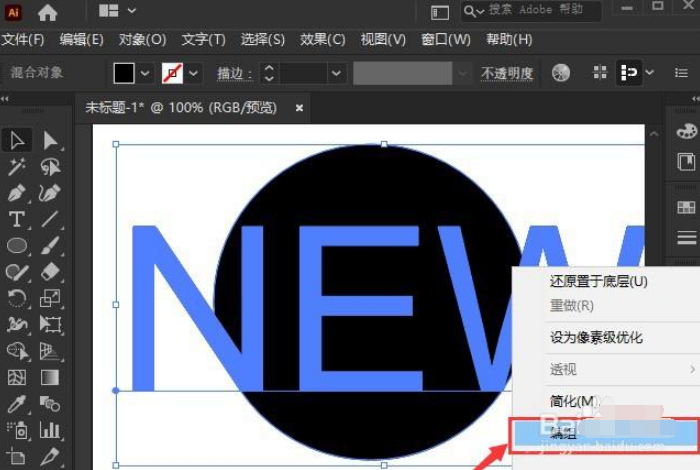Click the align grid icon in control bar
The image size is (700, 470).
(600, 72)
